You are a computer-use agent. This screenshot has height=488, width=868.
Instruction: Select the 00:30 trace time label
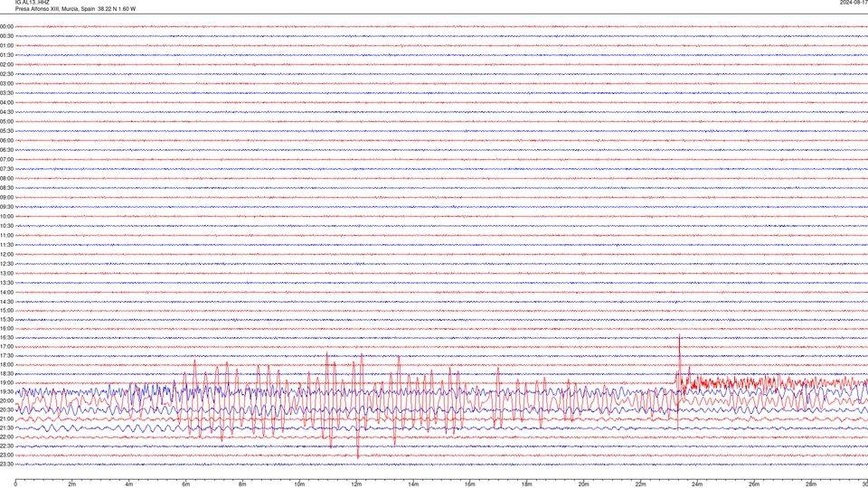[x=6, y=36]
